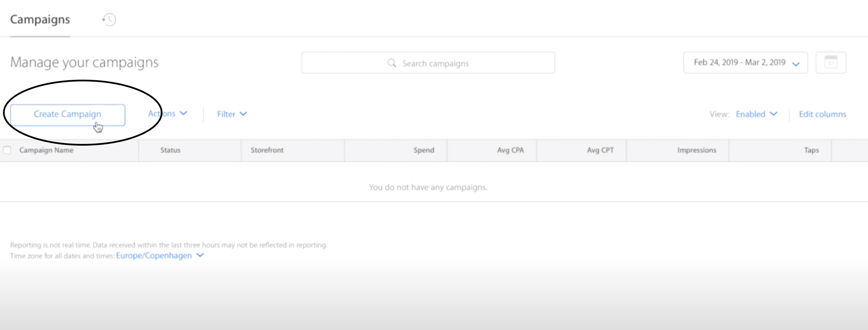Screen dimensions: 868x330
Task: Sort by the Impressions column
Action: pyautogui.click(x=696, y=150)
